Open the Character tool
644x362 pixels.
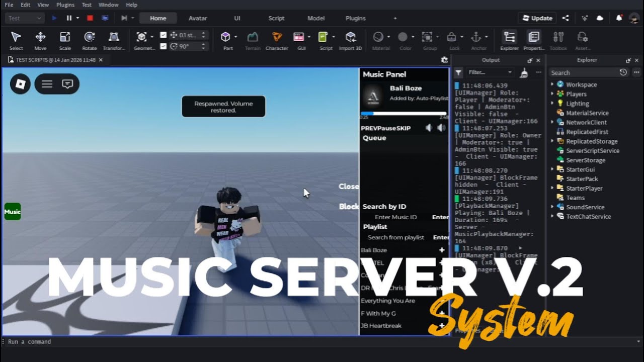pos(277,41)
